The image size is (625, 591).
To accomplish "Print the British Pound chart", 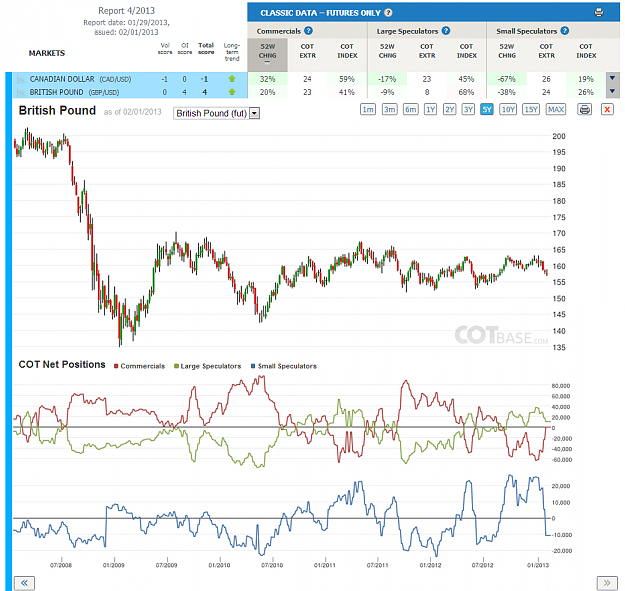I will coord(584,109).
